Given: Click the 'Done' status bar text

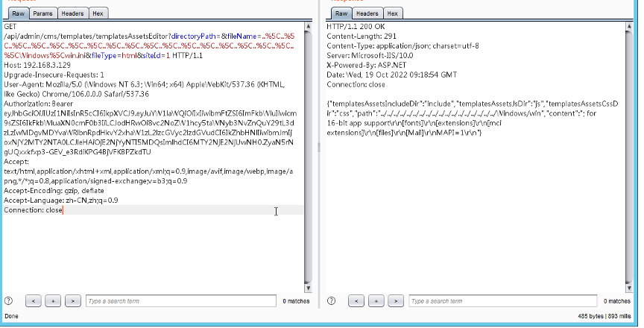Looking at the screenshot, I should click(11, 316).
